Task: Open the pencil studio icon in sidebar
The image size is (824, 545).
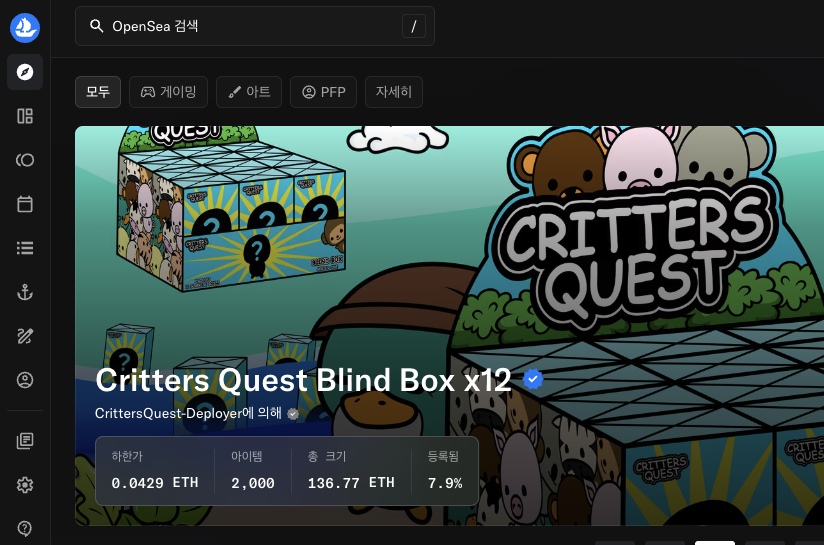Action: 25,336
